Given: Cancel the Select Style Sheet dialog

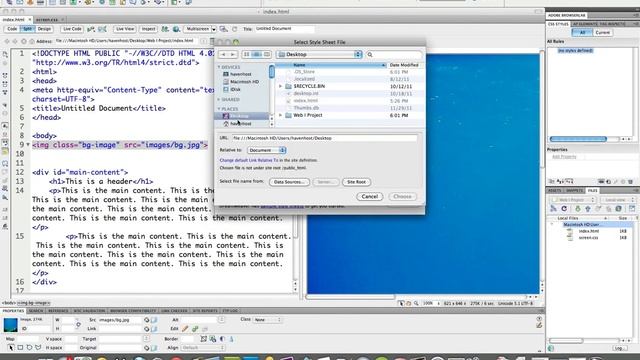Looking at the screenshot, I should [x=369, y=197].
